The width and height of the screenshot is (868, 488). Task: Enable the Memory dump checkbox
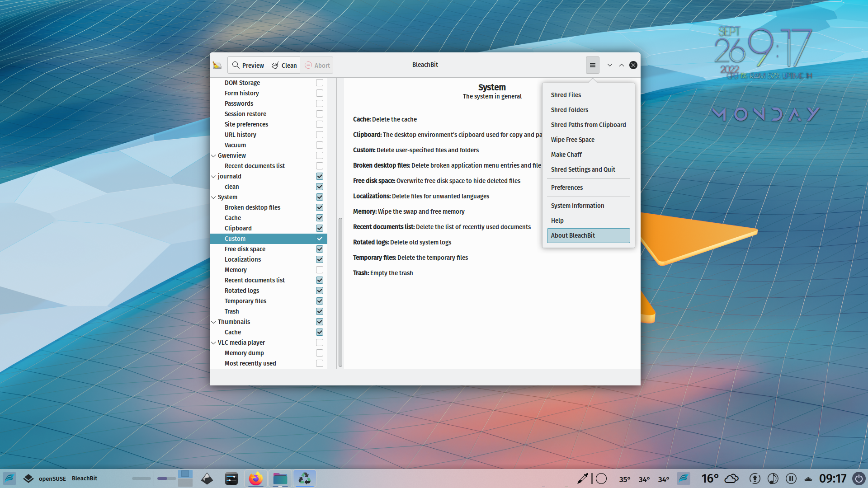tap(320, 353)
